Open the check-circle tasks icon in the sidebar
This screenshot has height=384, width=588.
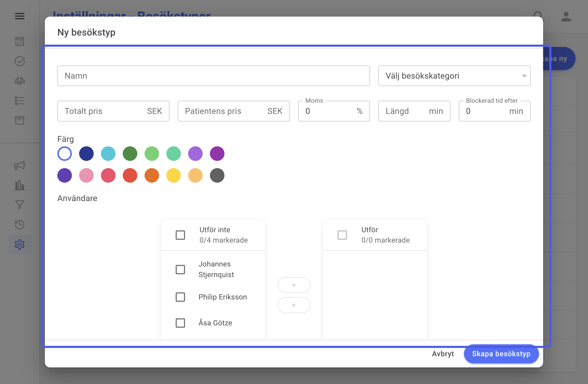[x=20, y=61]
